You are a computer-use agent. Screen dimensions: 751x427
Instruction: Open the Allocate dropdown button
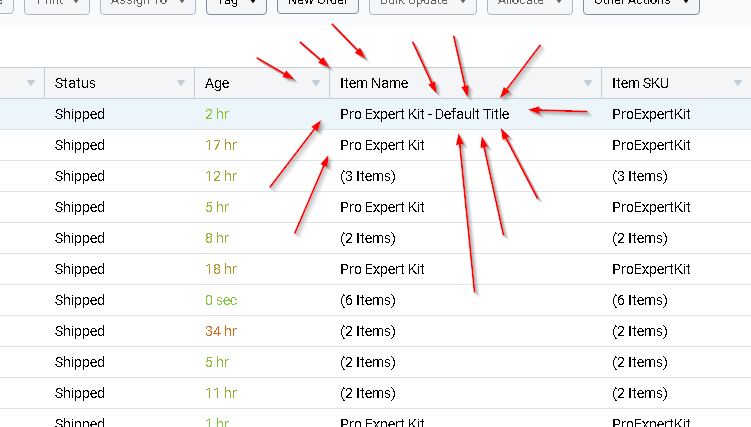(x=529, y=4)
